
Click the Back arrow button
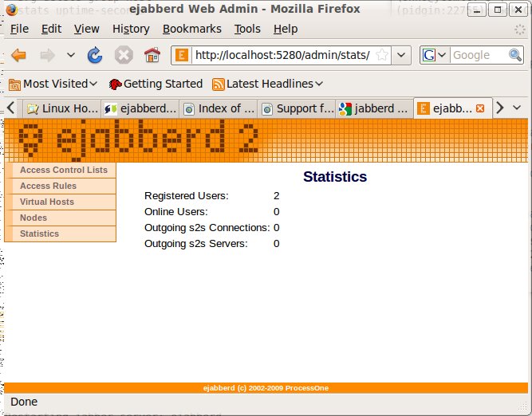(18, 55)
